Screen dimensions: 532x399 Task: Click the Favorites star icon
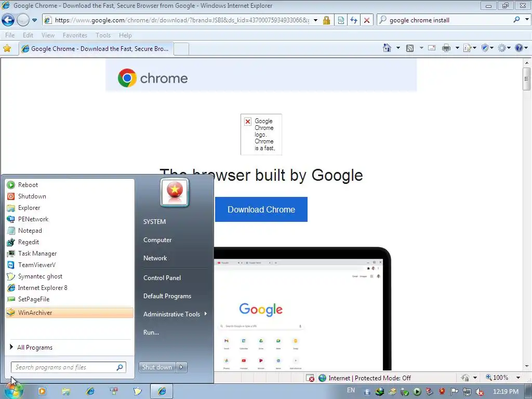[7, 48]
